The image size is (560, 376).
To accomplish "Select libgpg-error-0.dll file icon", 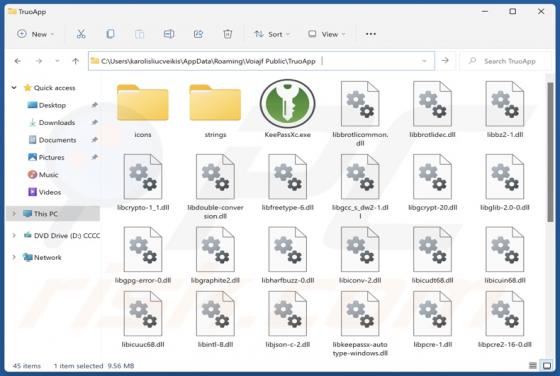I will [143, 249].
